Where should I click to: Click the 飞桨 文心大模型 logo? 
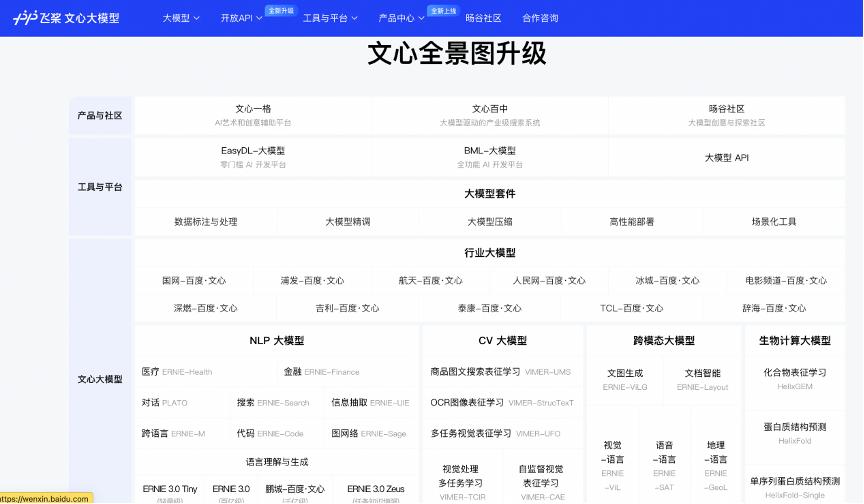click(x=66, y=18)
